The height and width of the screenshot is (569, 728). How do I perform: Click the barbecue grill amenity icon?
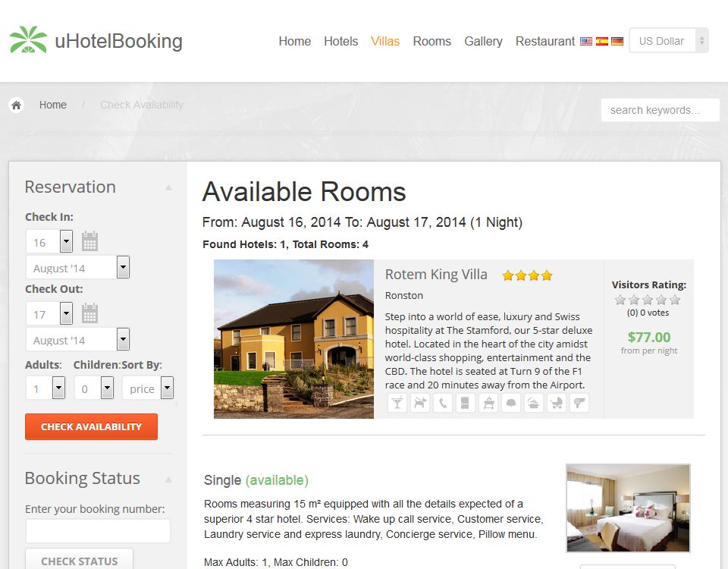pyautogui.click(x=488, y=403)
